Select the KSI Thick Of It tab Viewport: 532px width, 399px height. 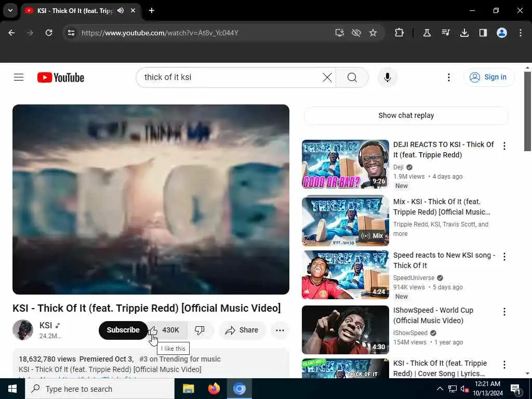coord(75,10)
